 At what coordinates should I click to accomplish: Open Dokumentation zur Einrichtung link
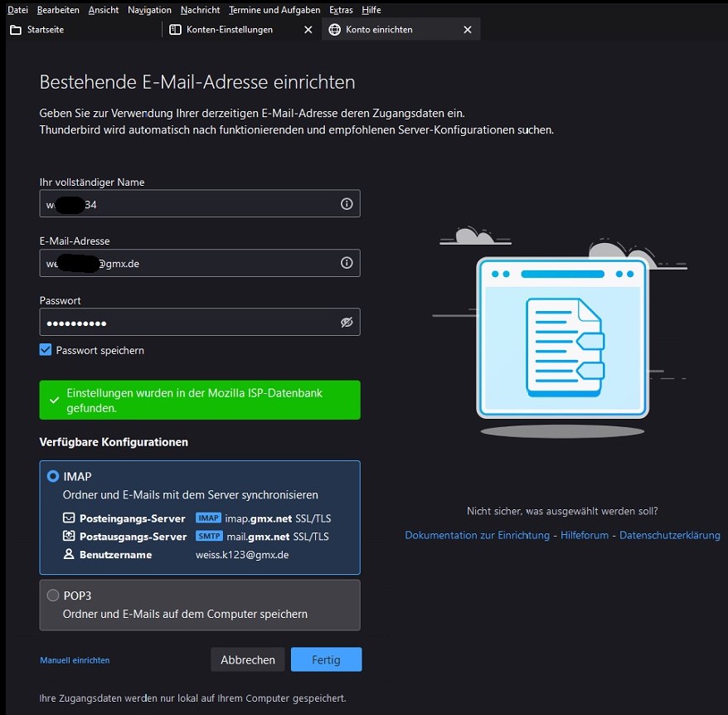tap(477, 536)
